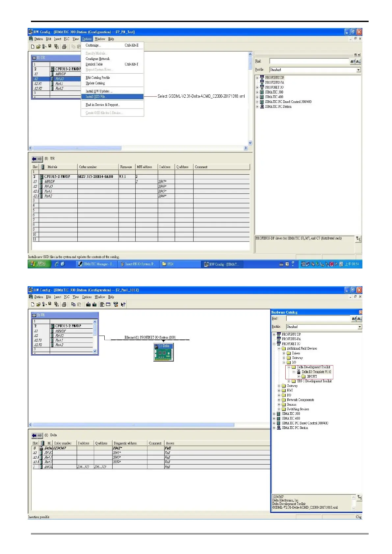The height and width of the screenshot is (554, 392).
Task: Click Copy icon in S7_Pro1_1017 toolbar
Action: pyautogui.click(x=73, y=305)
